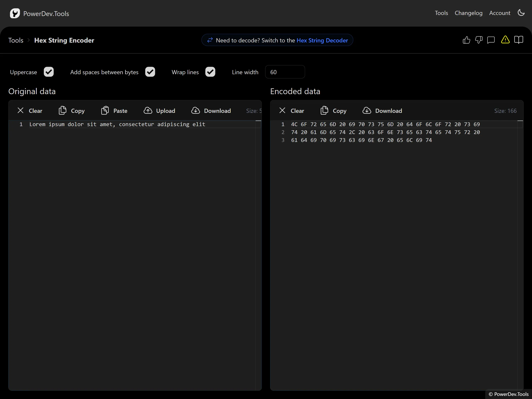532x399 pixels.
Task: Click the thumbs up icon
Action: point(466,40)
